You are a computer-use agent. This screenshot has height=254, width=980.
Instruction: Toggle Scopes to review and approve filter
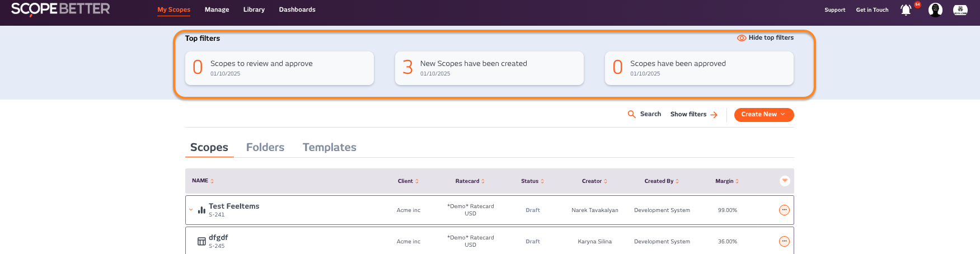[x=279, y=68]
